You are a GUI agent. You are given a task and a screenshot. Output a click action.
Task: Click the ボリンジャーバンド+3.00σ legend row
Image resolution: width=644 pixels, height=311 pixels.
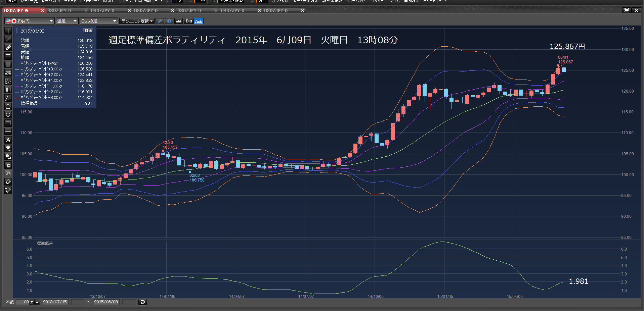54,69
